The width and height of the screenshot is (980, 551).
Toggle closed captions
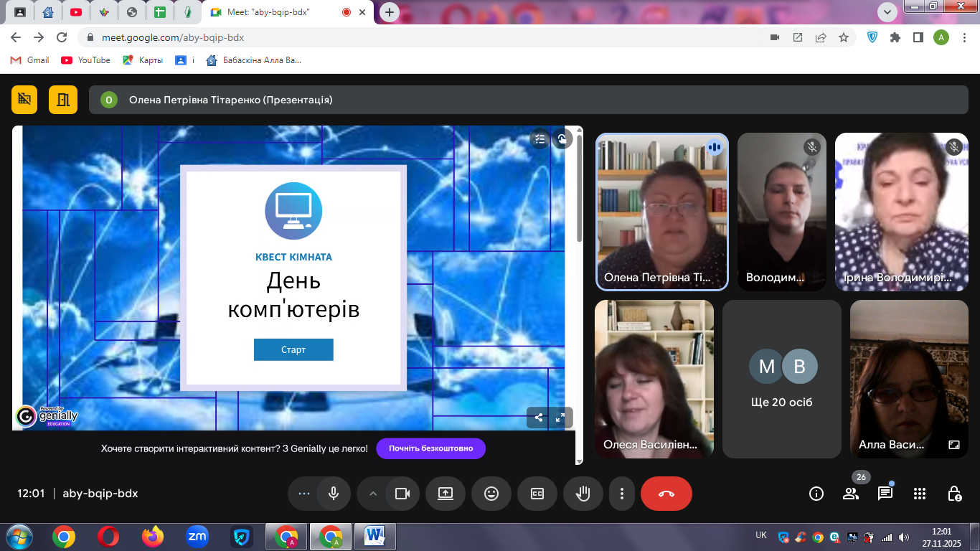(x=537, y=494)
